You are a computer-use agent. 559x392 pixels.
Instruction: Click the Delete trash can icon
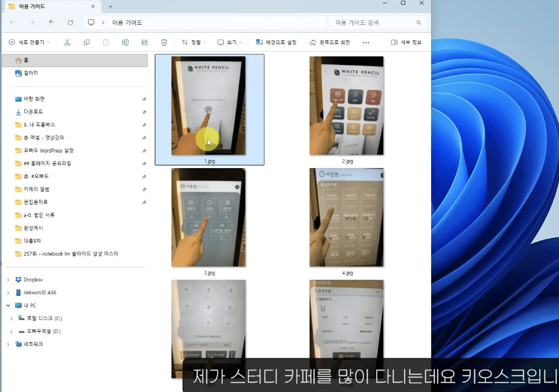click(x=164, y=42)
